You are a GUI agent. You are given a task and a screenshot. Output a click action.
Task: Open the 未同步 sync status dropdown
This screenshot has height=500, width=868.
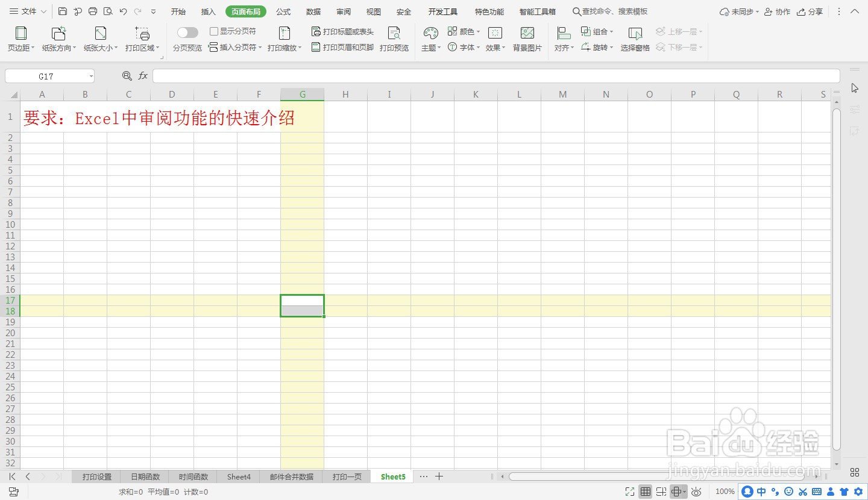click(x=739, y=11)
